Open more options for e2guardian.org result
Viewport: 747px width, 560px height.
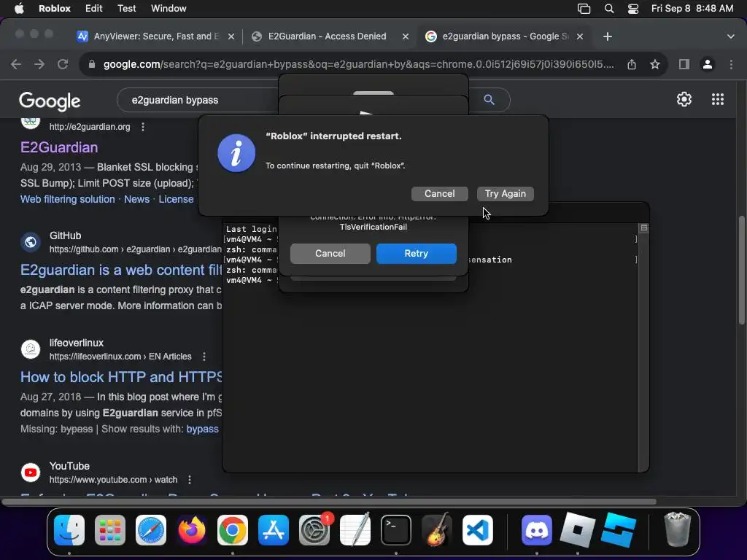pyautogui.click(x=143, y=127)
